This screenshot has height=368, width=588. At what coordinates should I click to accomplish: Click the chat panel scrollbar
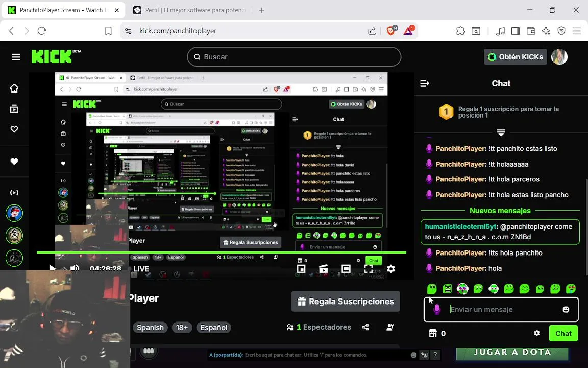[586, 227]
